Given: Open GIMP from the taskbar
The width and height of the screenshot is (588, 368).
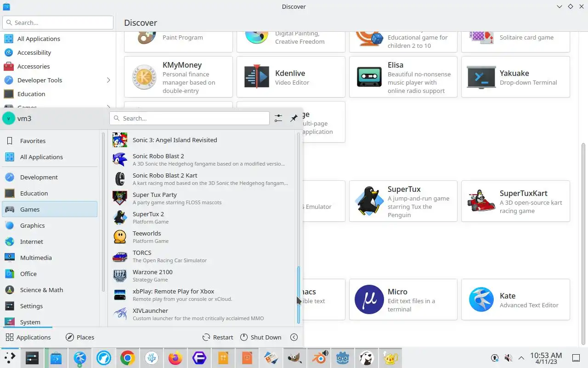Looking at the screenshot, I should [294, 358].
